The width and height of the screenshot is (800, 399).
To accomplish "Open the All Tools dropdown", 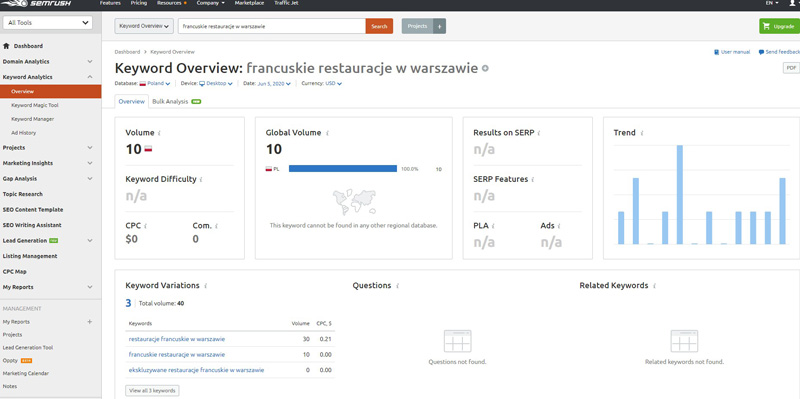I will click(x=48, y=23).
